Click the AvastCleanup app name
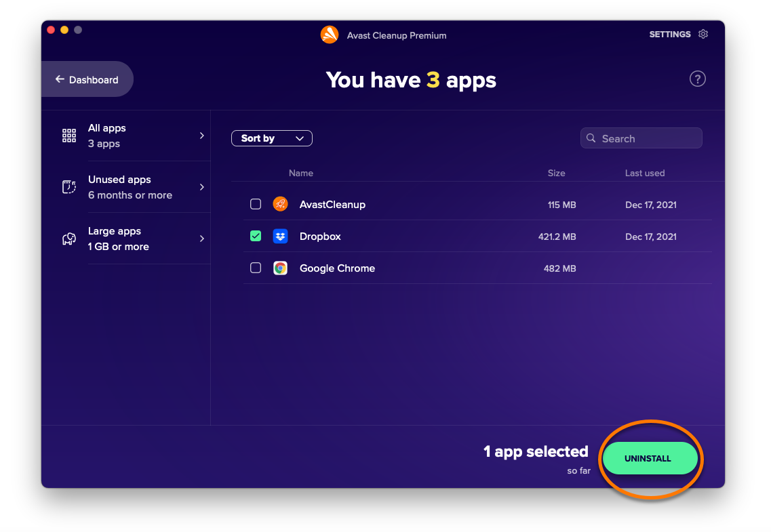The width and height of the screenshot is (771, 532). click(x=332, y=205)
